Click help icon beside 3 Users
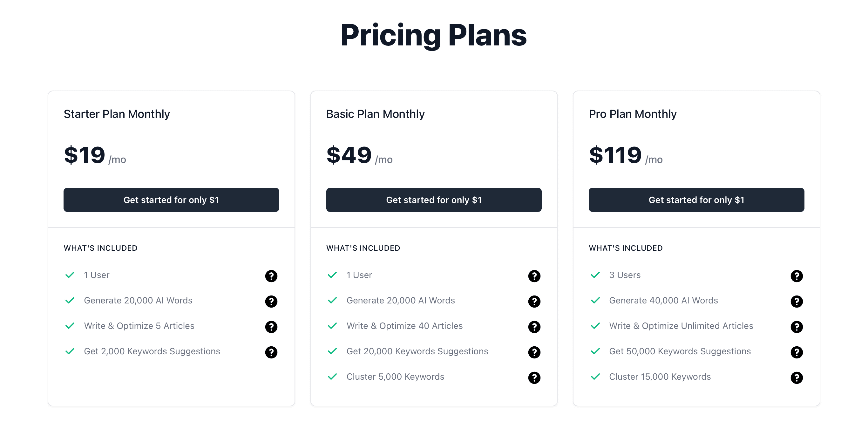The width and height of the screenshot is (868, 428). [x=796, y=276]
